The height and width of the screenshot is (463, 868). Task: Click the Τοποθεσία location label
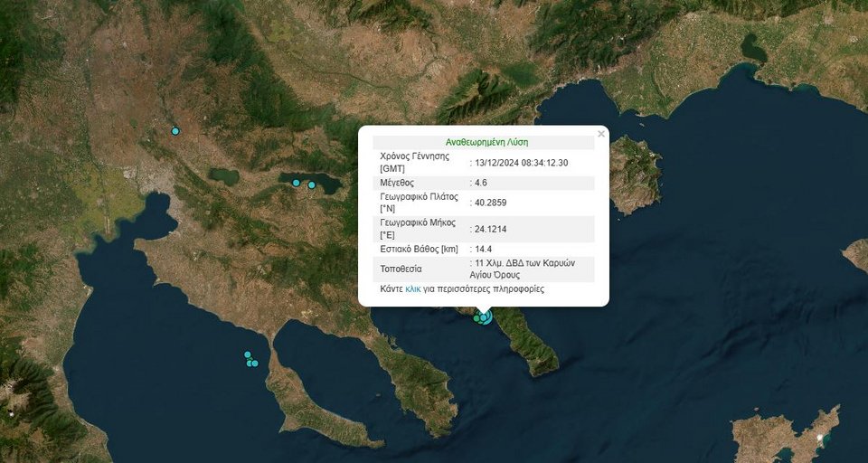pyautogui.click(x=402, y=269)
